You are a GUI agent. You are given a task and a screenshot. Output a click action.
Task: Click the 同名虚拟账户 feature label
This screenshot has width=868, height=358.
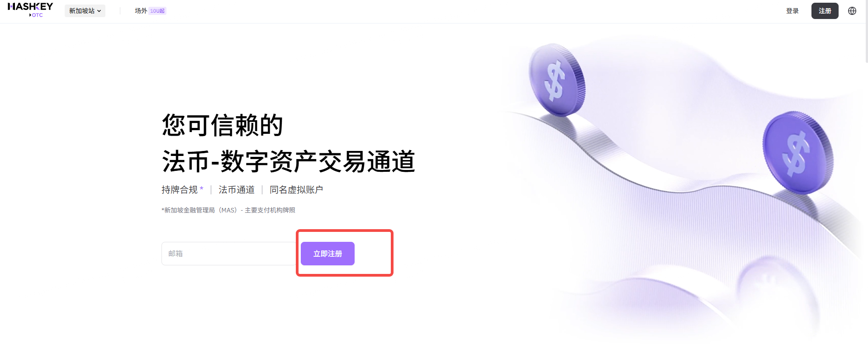click(296, 190)
